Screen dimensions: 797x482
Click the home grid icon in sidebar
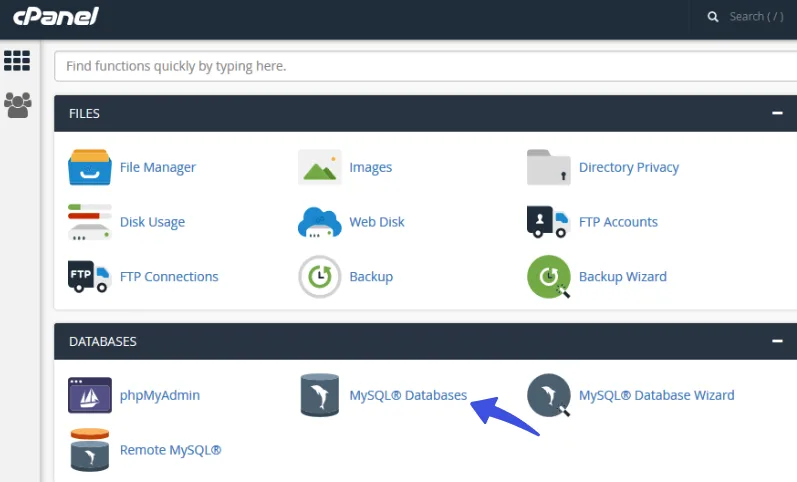point(17,61)
